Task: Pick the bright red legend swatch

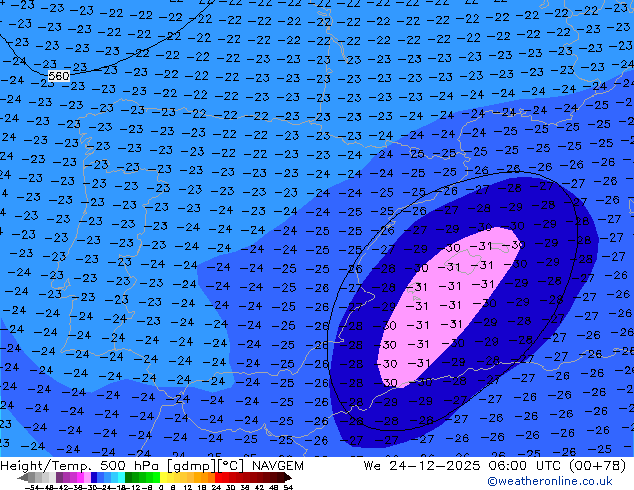Action: pyautogui.click(x=218, y=477)
